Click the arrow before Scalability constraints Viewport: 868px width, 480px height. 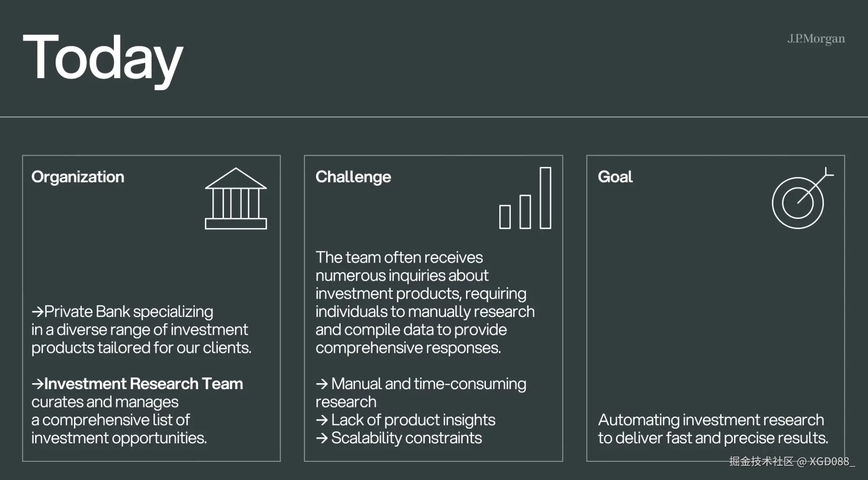(322, 438)
